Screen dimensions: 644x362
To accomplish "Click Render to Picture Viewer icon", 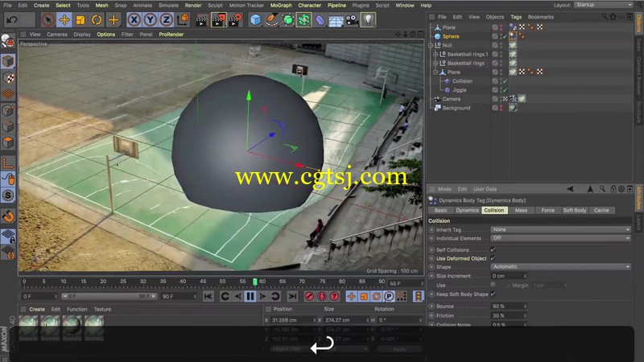I will click(x=218, y=20).
